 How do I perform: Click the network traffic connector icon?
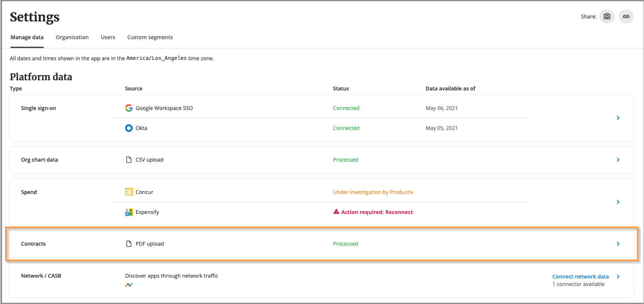[129, 285]
